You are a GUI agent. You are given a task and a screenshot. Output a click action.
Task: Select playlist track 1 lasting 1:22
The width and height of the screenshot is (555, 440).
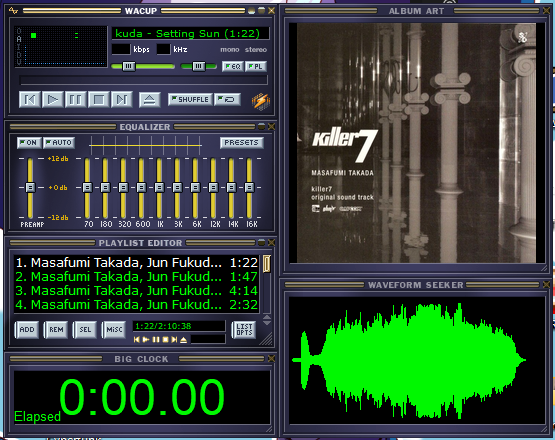coord(137,263)
